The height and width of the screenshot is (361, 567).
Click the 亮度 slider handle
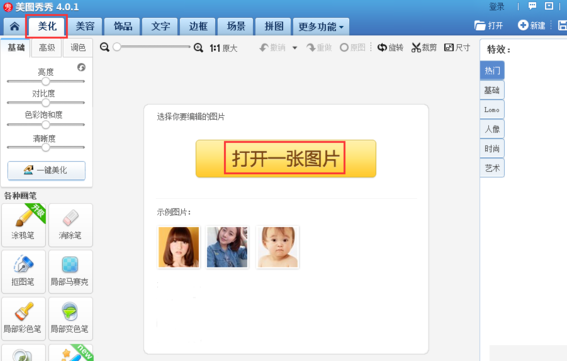[46, 81]
